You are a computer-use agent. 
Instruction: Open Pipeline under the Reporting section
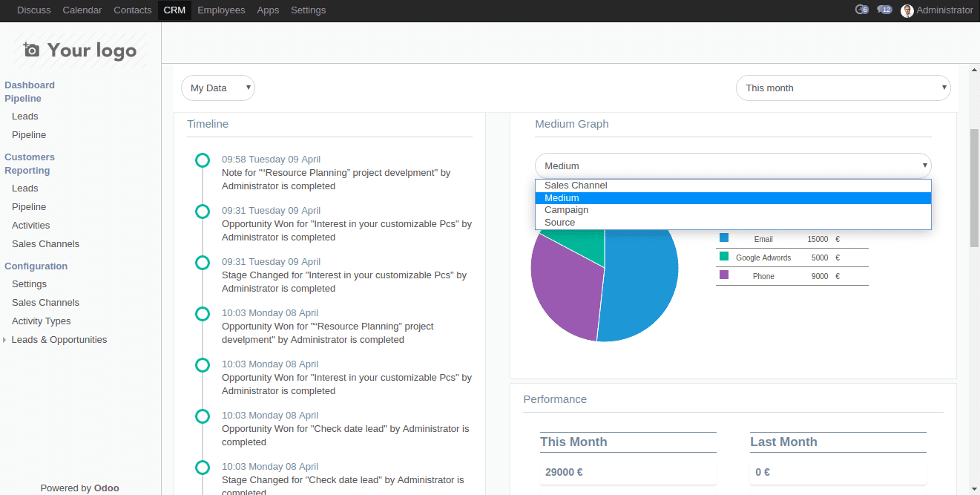coord(29,207)
